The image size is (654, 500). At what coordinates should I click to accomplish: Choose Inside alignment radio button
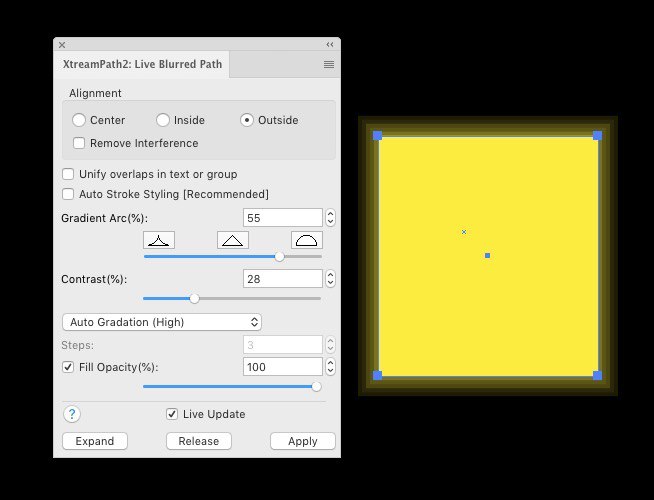pyautogui.click(x=163, y=120)
